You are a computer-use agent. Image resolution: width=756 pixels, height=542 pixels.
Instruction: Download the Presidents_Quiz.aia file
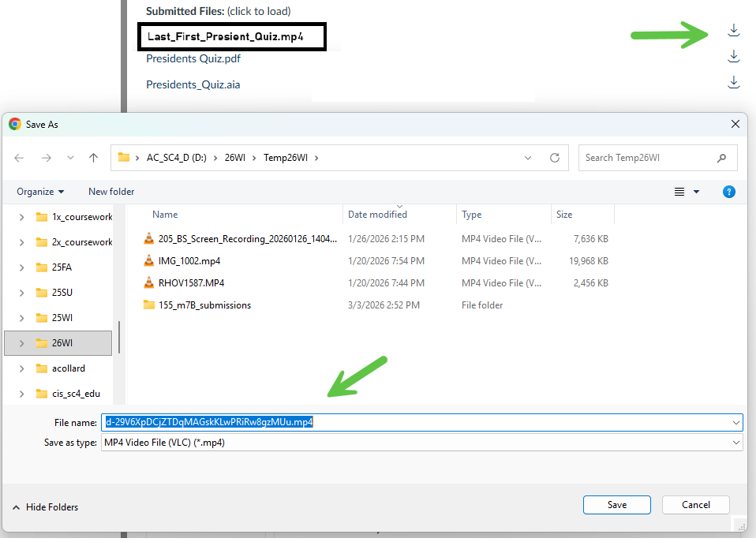733,83
